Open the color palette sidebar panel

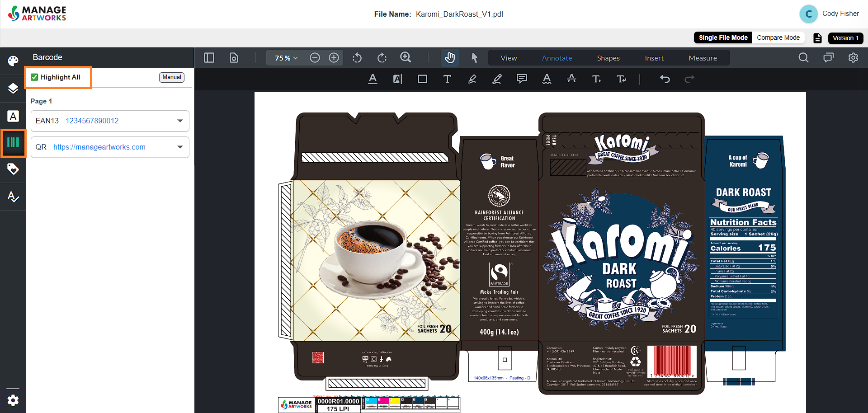coord(13,61)
